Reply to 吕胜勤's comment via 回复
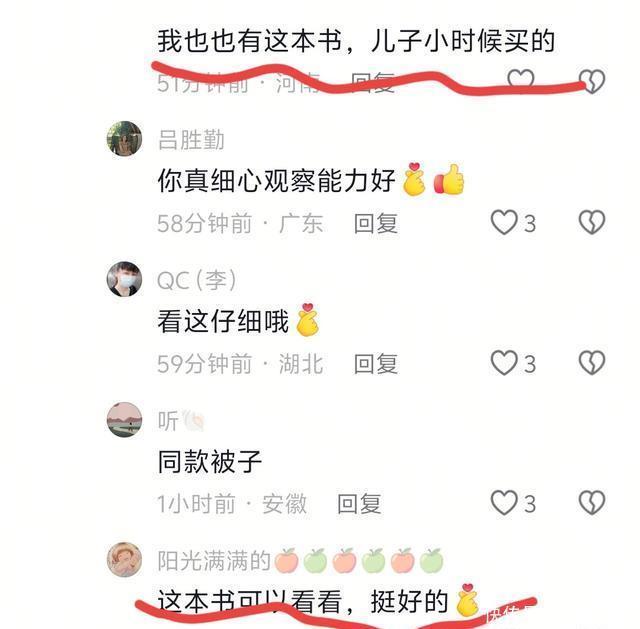The width and height of the screenshot is (640, 629). [x=376, y=223]
